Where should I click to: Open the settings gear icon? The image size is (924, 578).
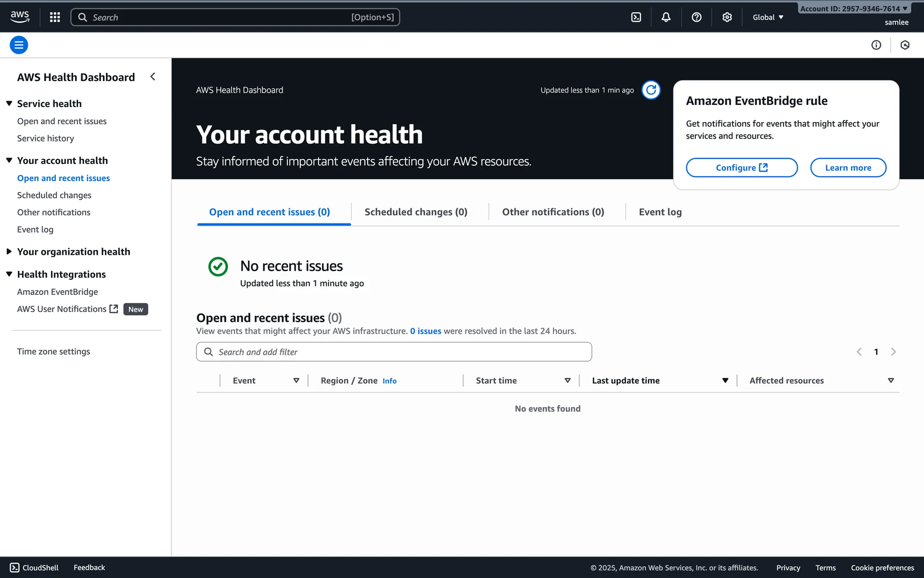click(x=727, y=17)
